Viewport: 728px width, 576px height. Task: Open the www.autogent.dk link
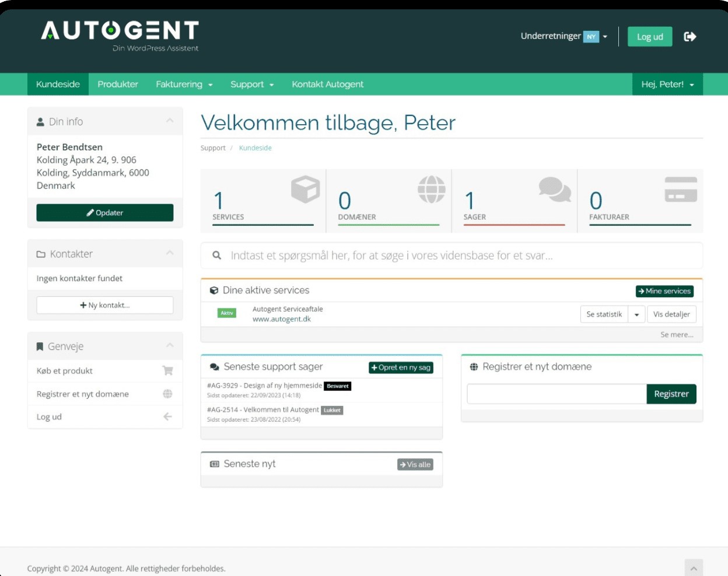point(282,319)
